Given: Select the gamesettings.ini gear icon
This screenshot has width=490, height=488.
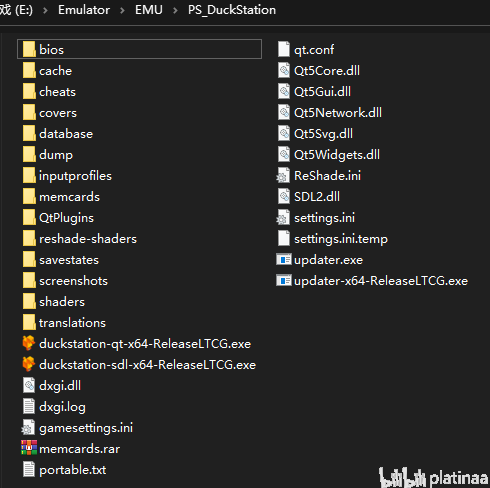Looking at the screenshot, I should 28,428.
